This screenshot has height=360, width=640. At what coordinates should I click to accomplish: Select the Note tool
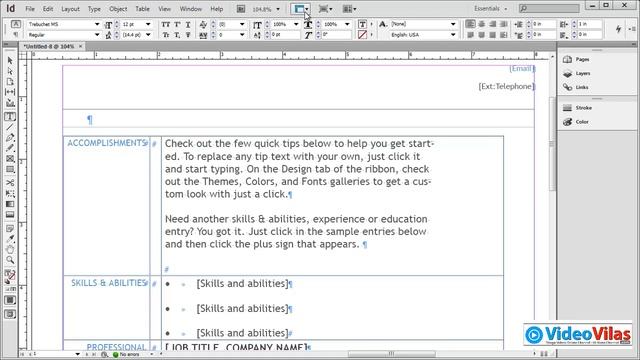(x=10, y=228)
